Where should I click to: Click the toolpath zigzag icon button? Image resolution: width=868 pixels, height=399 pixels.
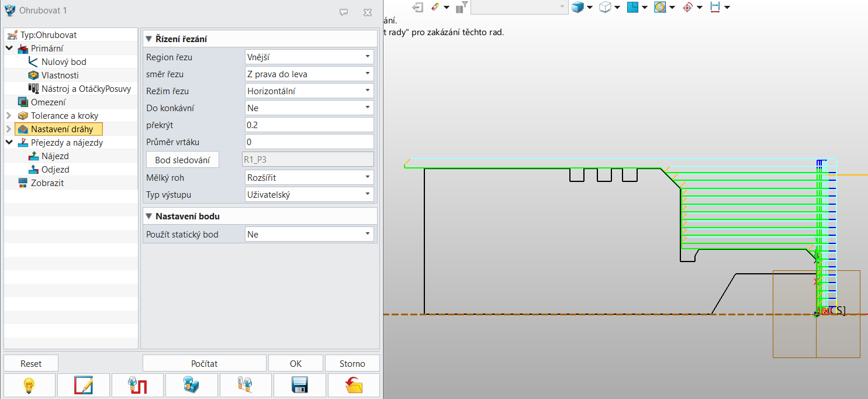tap(137, 386)
